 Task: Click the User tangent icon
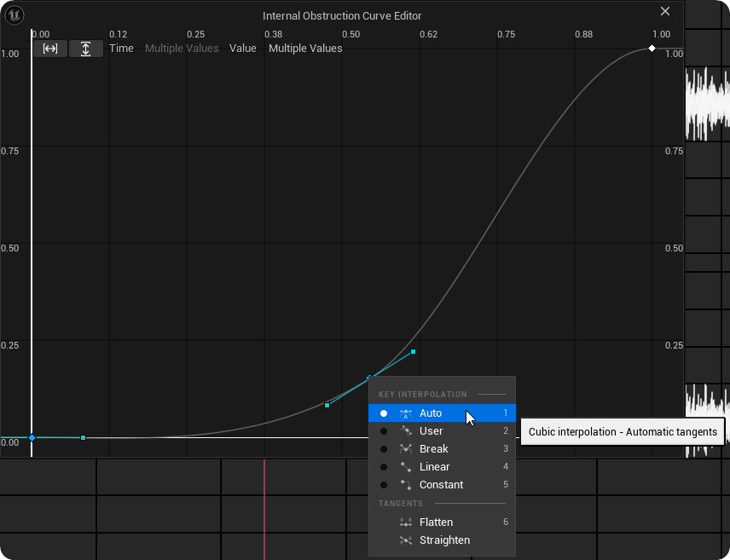pos(406,431)
